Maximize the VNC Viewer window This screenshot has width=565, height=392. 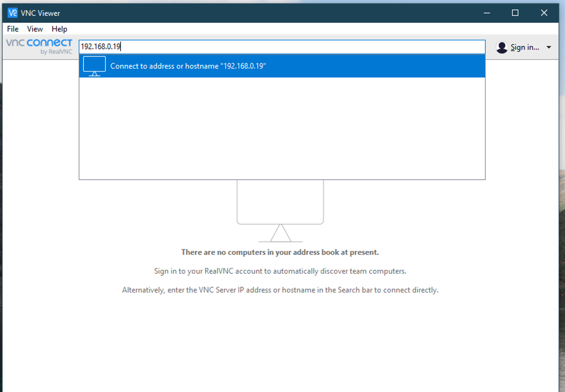(515, 13)
